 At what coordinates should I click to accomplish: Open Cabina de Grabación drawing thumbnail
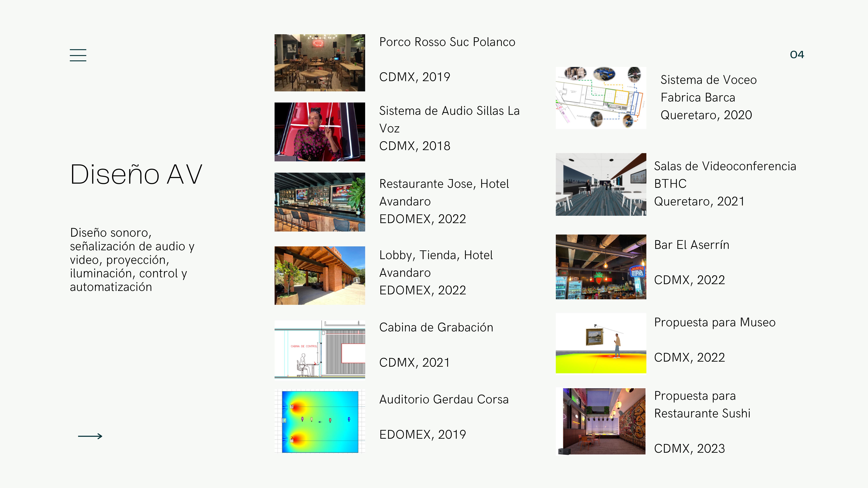coord(319,349)
